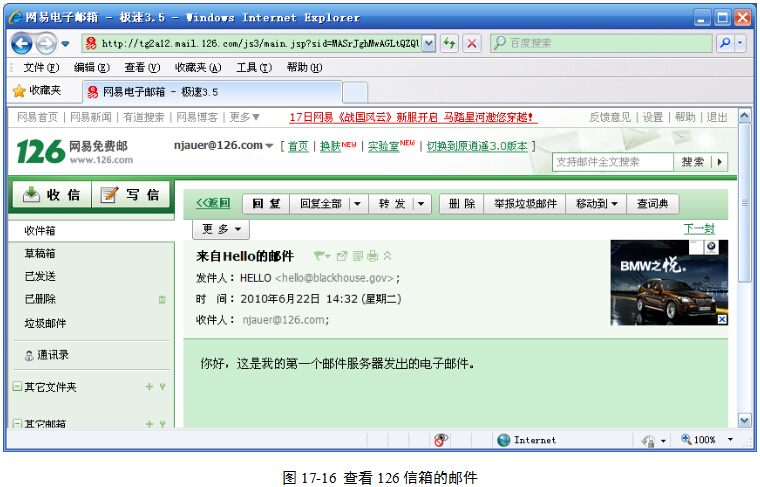This screenshot has width=760, height=487.
Task: Click the <<返回 back link
Action: tap(213, 203)
